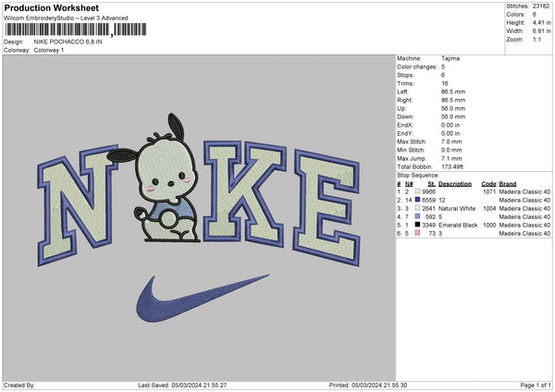Screen dimensions: 555x392
Task: Click the Height value 4.41 in
Action: (x=541, y=22)
